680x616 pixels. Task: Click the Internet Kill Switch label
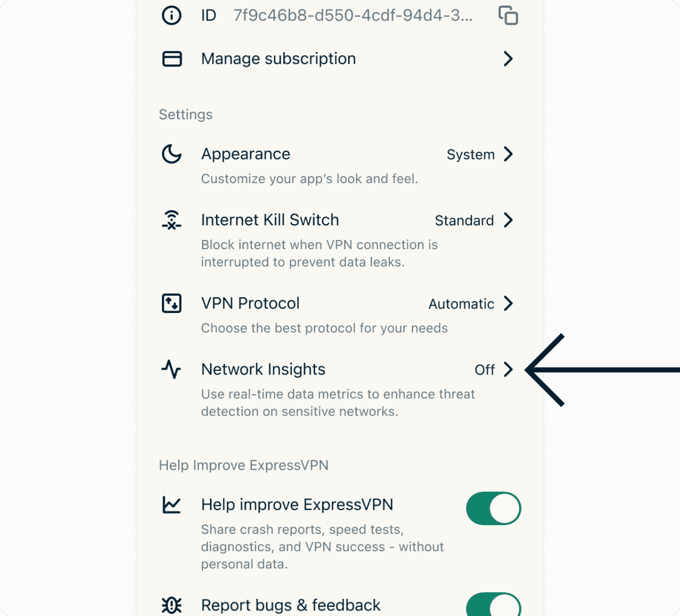coord(270,220)
